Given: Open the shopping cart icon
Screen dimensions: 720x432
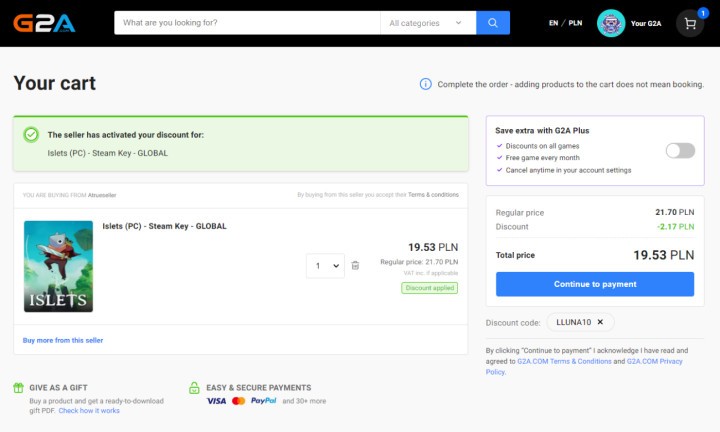Looking at the screenshot, I should 690,23.
